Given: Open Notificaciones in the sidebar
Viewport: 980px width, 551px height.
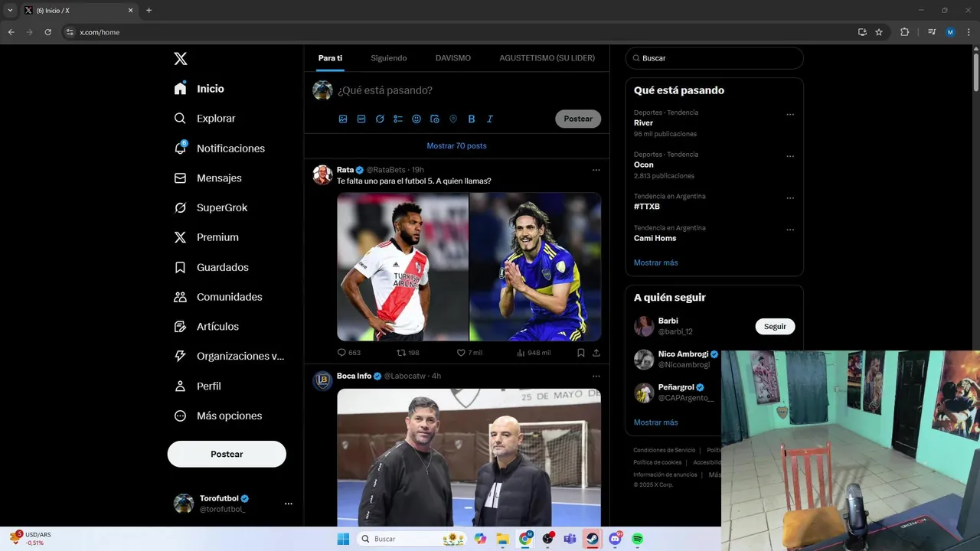Looking at the screenshot, I should [219, 148].
